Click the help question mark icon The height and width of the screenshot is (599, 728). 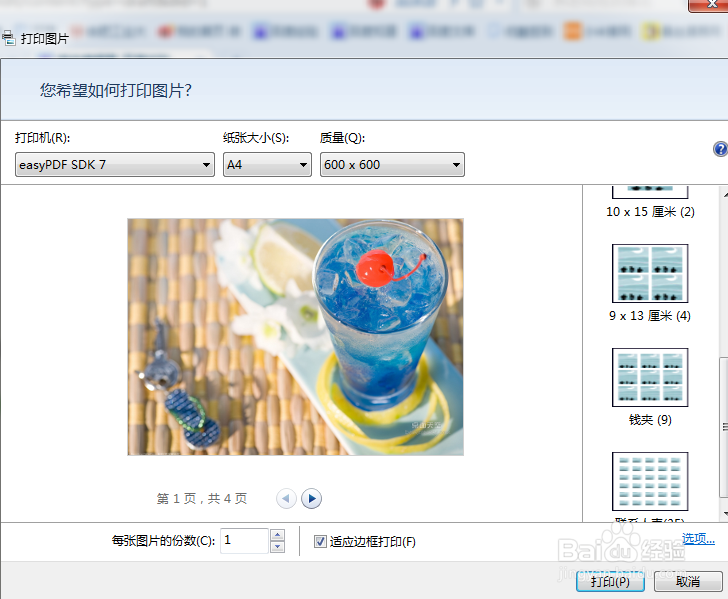point(720,149)
